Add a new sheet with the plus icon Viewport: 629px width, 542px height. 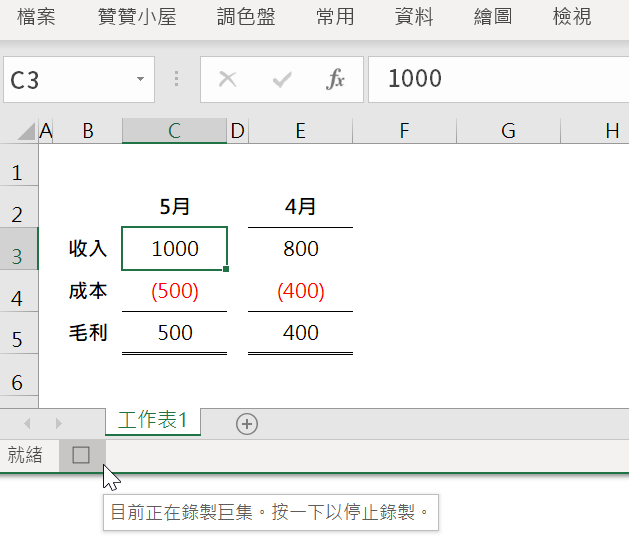[x=247, y=424]
